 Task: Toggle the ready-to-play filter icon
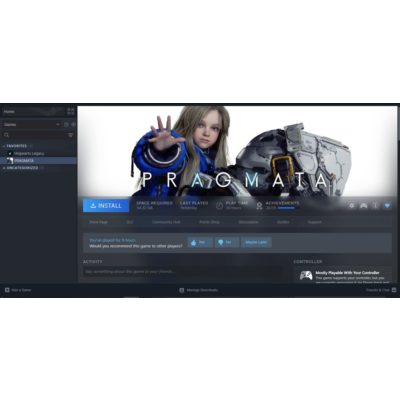point(73,124)
